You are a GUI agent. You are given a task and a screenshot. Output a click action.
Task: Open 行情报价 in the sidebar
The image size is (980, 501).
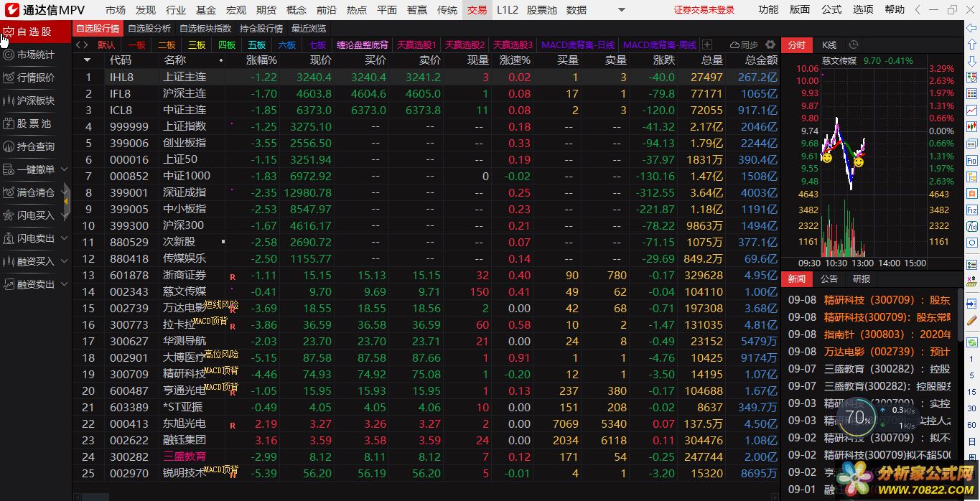click(x=35, y=78)
